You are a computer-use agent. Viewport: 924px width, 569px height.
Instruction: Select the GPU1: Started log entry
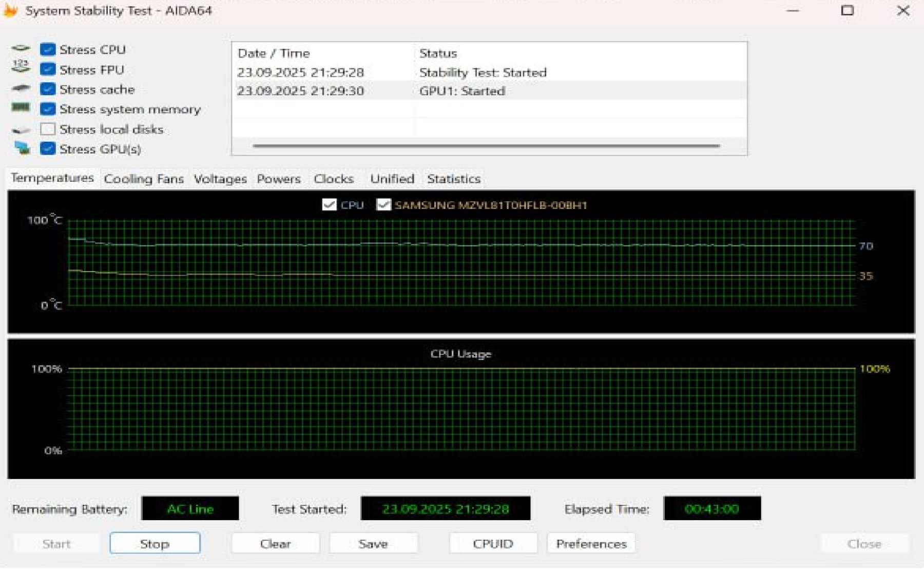click(x=462, y=91)
